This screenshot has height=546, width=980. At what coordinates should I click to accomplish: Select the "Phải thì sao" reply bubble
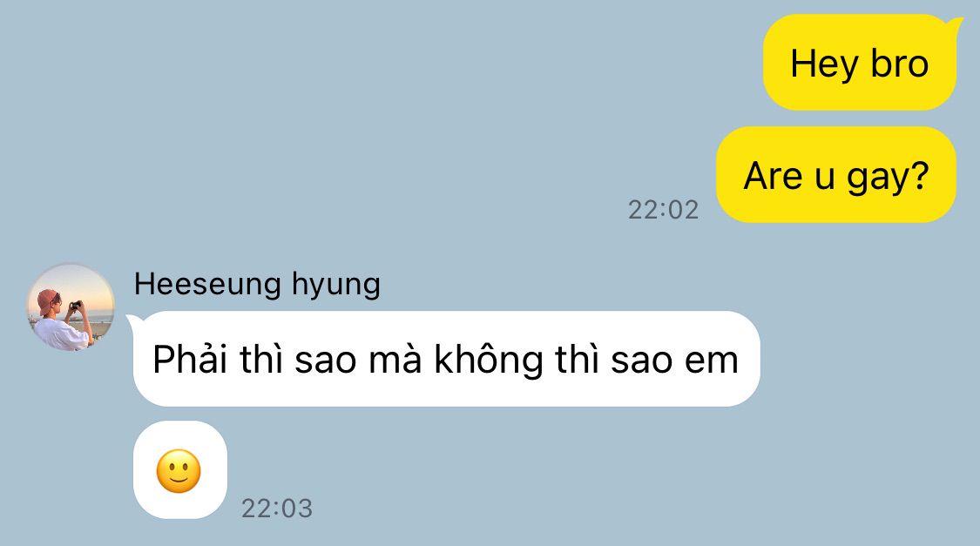coord(446,359)
